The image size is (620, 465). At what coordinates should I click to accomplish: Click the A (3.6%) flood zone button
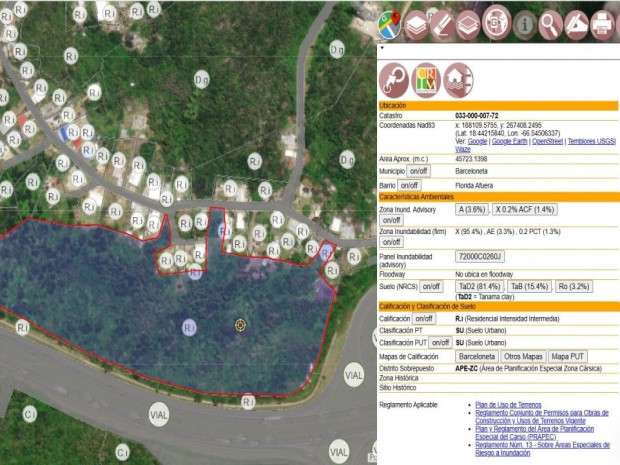[471, 210]
